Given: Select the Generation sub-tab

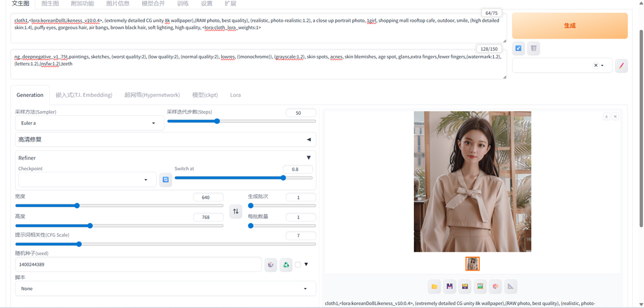Looking at the screenshot, I should [30, 95].
